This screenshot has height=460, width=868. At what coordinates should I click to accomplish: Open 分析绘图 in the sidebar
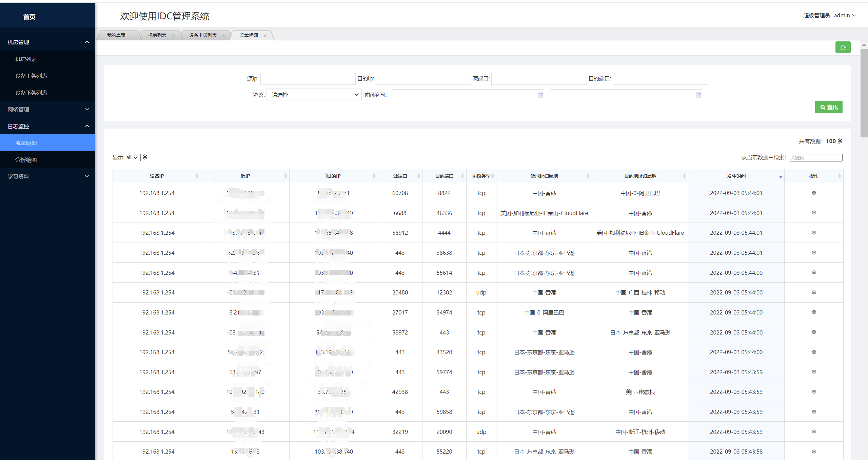pyautogui.click(x=47, y=160)
